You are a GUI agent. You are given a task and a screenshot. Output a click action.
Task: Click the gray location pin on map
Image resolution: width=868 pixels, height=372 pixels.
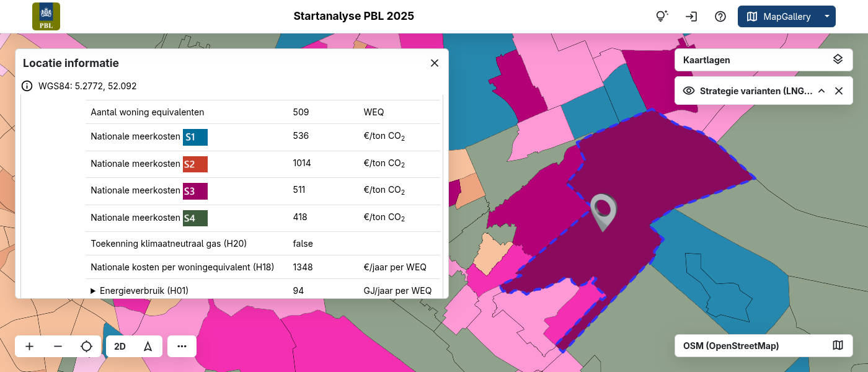click(x=603, y=211)
